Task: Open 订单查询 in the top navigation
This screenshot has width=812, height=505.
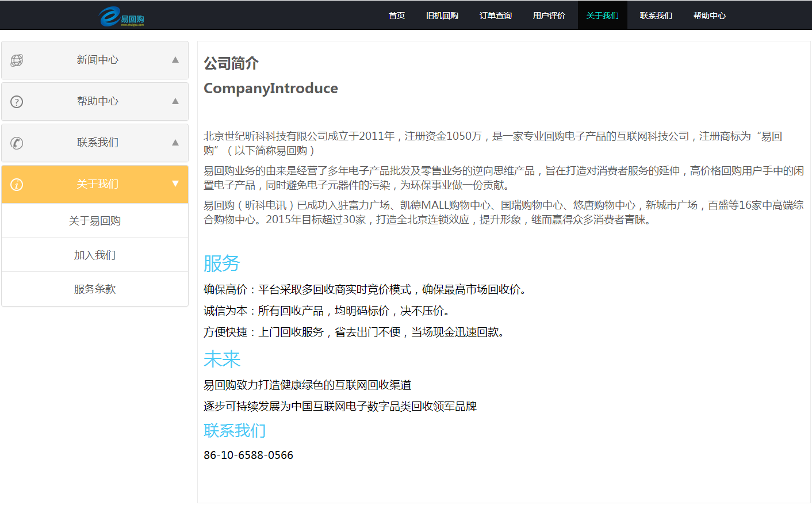Action: click(496, 16)
